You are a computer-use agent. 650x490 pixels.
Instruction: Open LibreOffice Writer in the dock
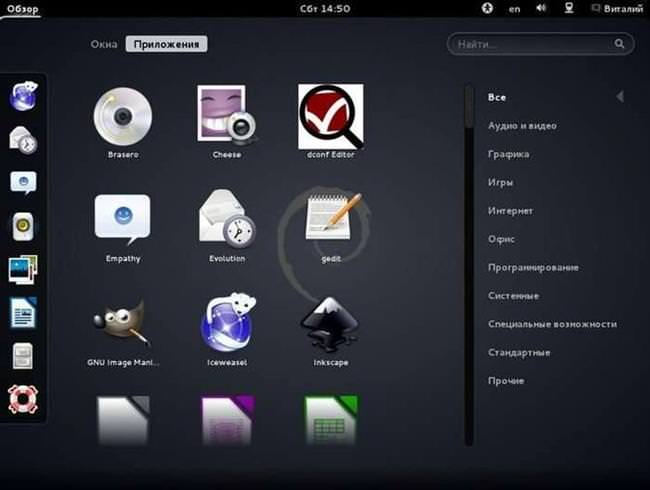click(x=23, y=313)
